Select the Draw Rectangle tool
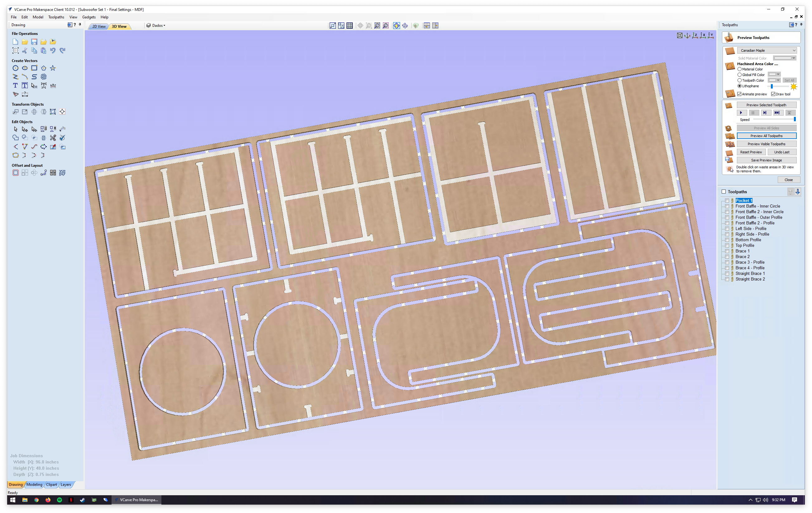This screenshot has height=513, width=812. [x=34, y=68]
